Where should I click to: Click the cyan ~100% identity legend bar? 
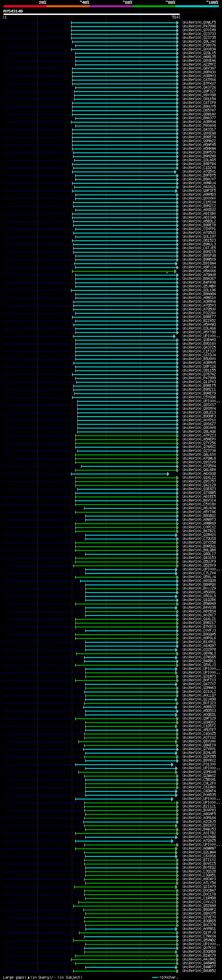pos(197,6)
